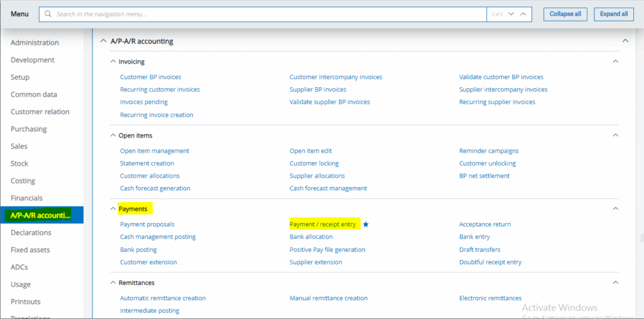Collapse the Remittances subsection
Screen dimensions: 644x319
click(x=113, y=283)
